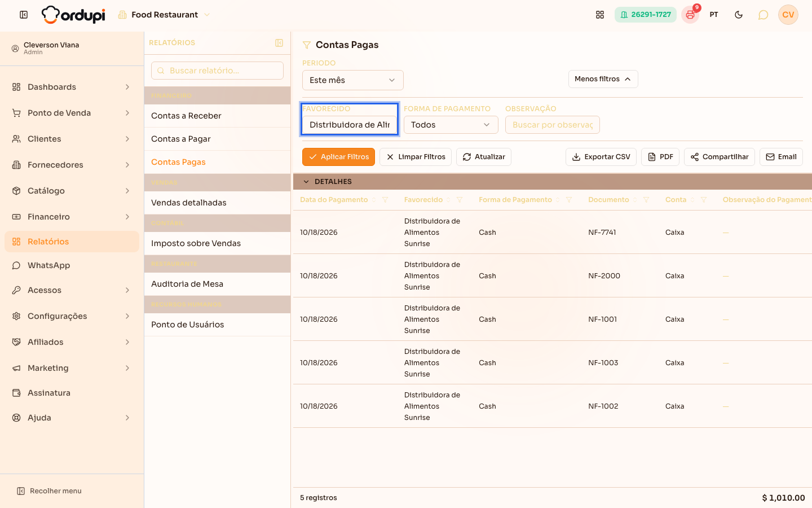This screenshot has height=508, width=812.
Task: Open Food Restaurant store selector
Action: point(164,15)
